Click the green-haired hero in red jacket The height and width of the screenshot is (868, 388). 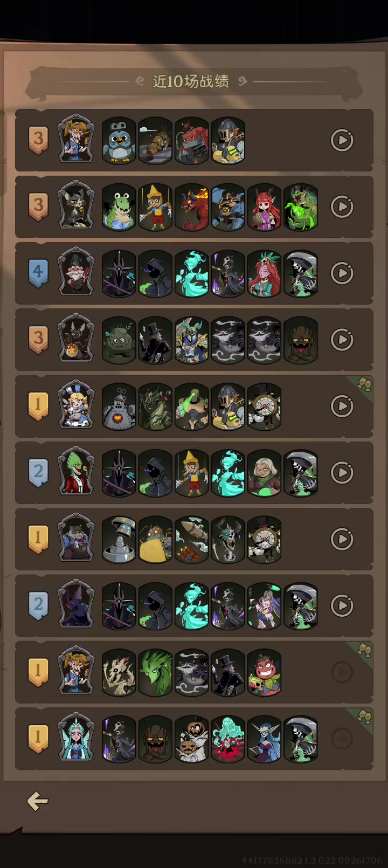click(x=76, y=471)
